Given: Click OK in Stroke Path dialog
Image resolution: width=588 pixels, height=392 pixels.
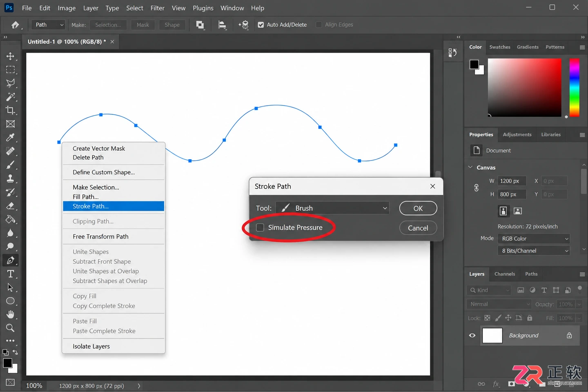Looking at the screenshot, I should click(x=418, y=208).
